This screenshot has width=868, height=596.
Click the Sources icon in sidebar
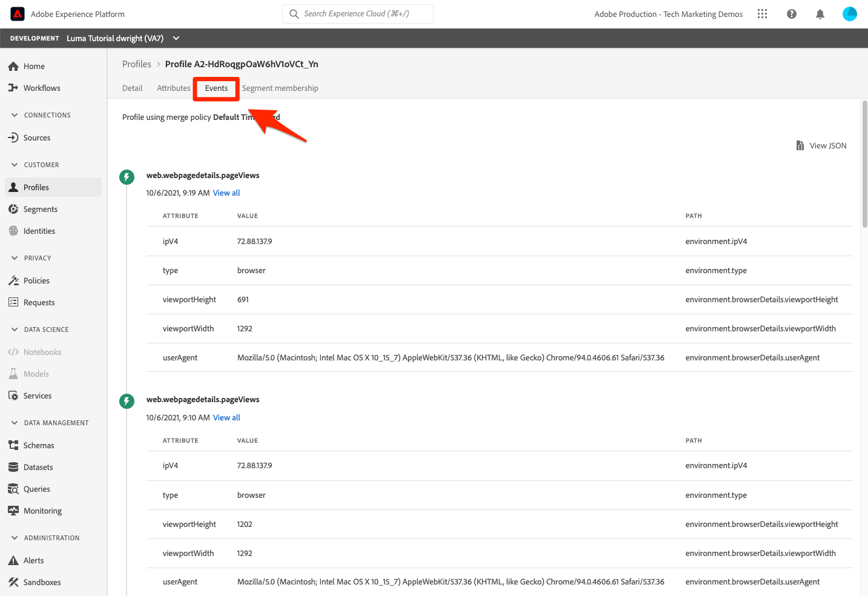pyautogui.click(x=13, y=137)
